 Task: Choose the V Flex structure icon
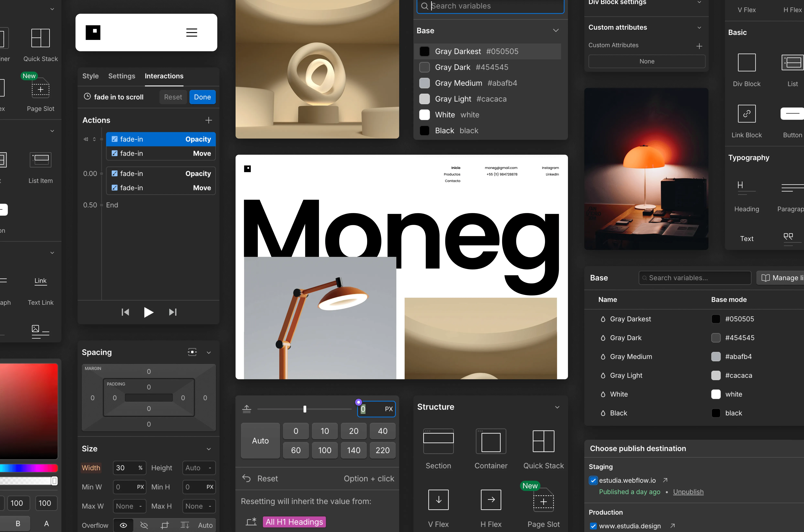point(438,500)
